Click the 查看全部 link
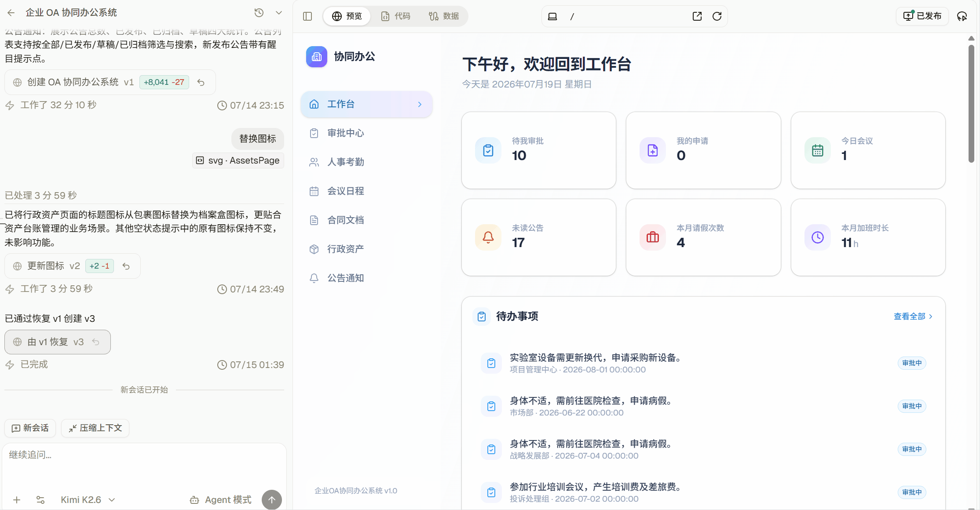Image resolution: width=980 pixels, height=510 pixels. 913,317
